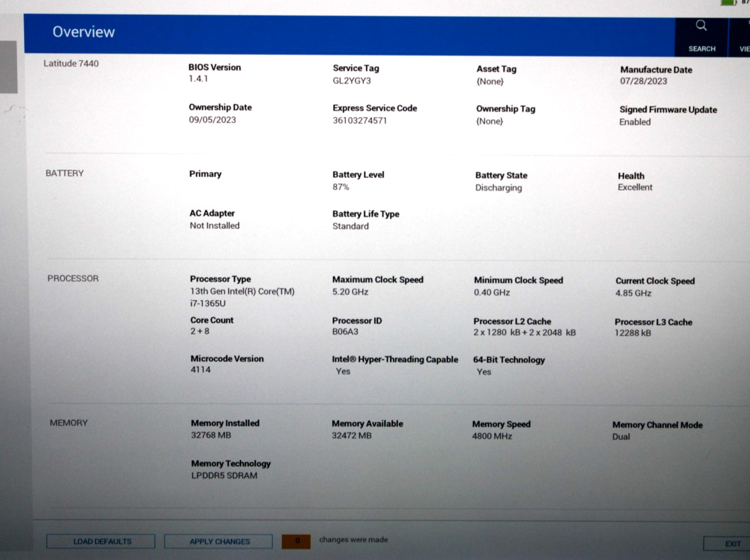Select AC Adapter Not Installed value
The image size is (750, 560).
[x=214, y=225]
